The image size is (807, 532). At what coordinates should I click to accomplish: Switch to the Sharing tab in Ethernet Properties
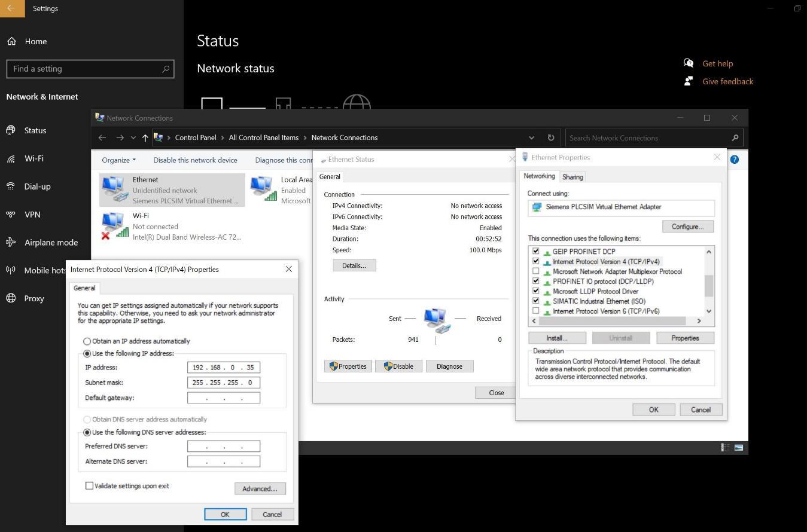click(x=572, y=176)
